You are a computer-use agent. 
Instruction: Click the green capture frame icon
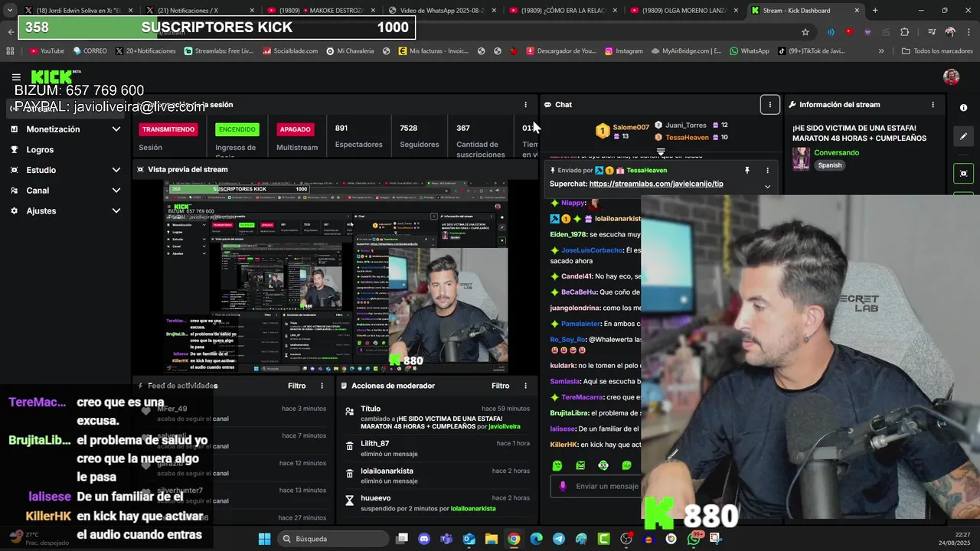pyautogui.click(x=963, y=174)
